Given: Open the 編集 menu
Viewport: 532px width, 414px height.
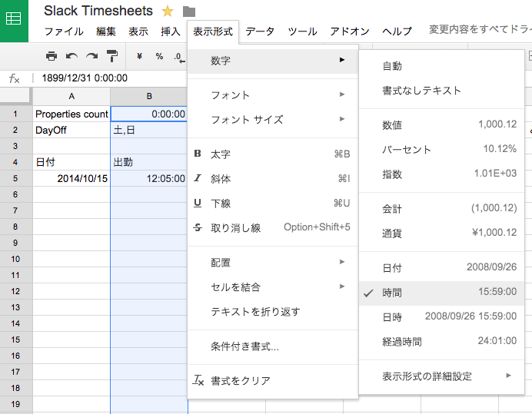Looking at the screenshot, I should point(106,31).
